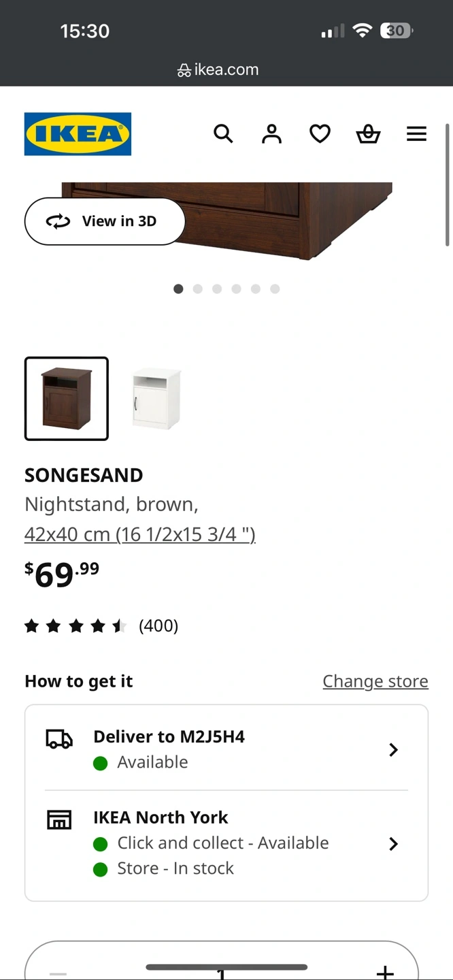This screenshot has width=453, height=980.
Task: Expand the Deliver to M2J5H4 chevron
Action: tap(393, 749)
